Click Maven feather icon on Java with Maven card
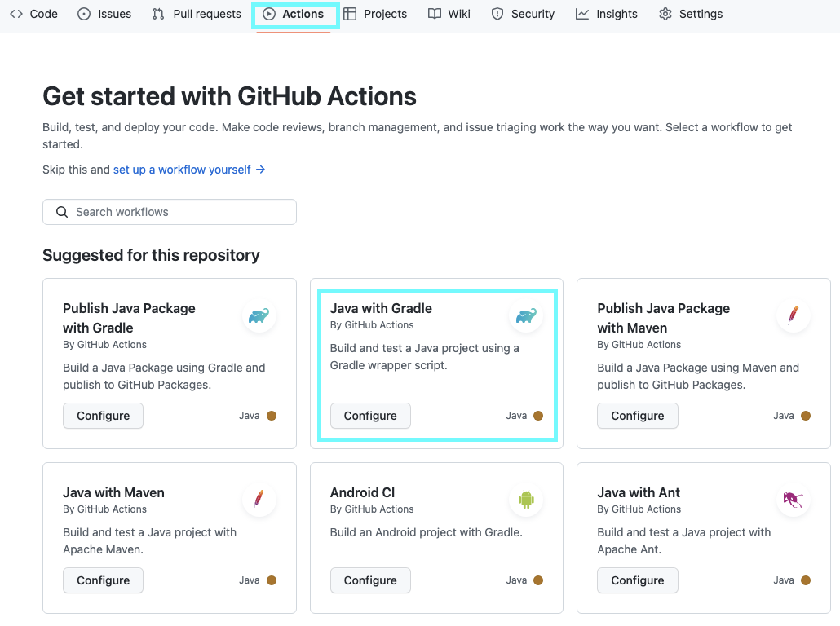840x626 pixels. (x=259, y=499)
